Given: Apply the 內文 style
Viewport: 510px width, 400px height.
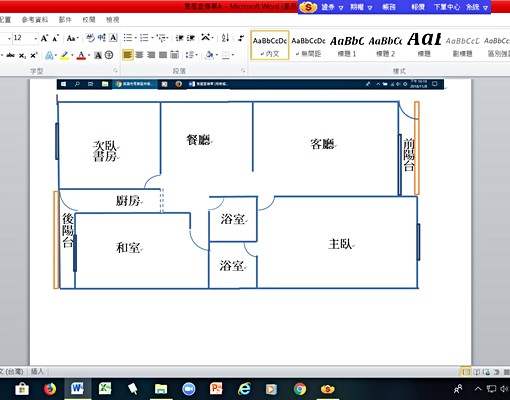Looking at the screenshot, I should coord(270,45).
